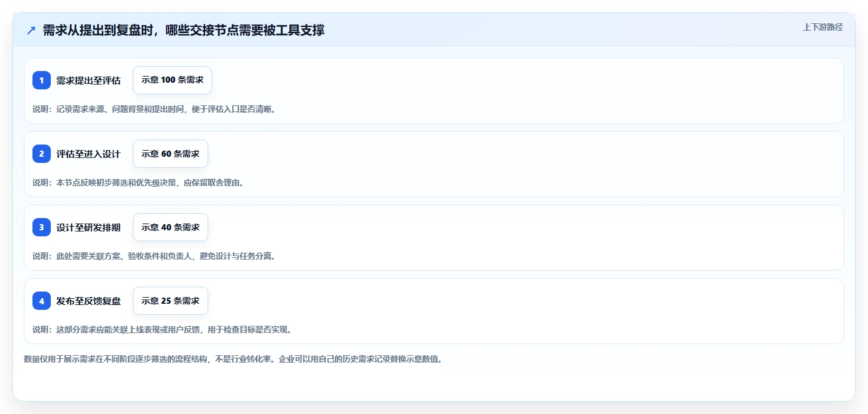
Task: Click the description about 关联方案、验收条件和负责人
Action: pos(154,256)
